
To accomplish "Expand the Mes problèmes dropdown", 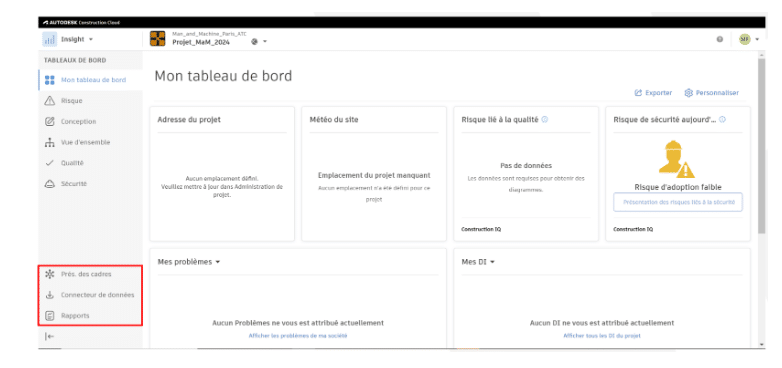I will click(x=217, y=262).
